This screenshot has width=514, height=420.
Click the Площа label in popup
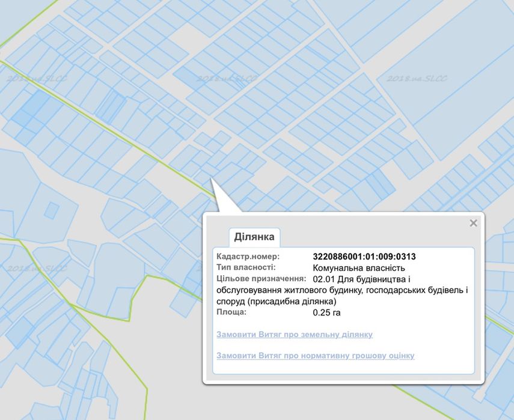tap(231, 312)
